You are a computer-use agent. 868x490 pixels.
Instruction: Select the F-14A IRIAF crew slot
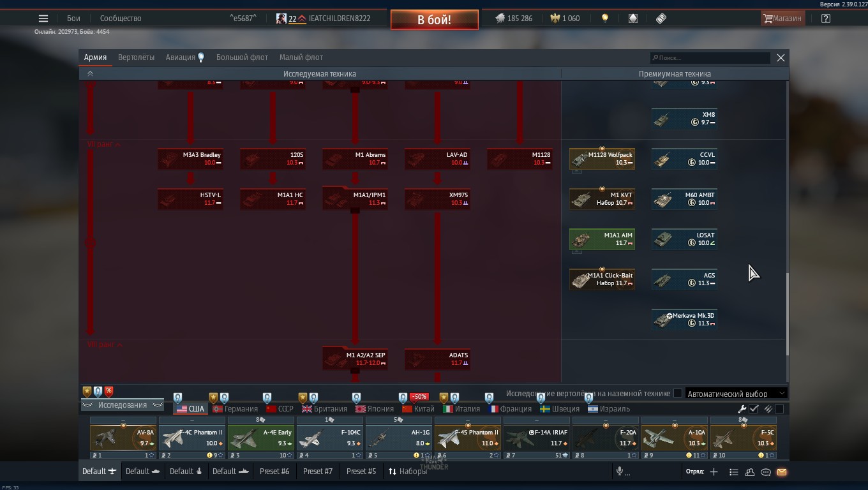(x=536, y=439)
